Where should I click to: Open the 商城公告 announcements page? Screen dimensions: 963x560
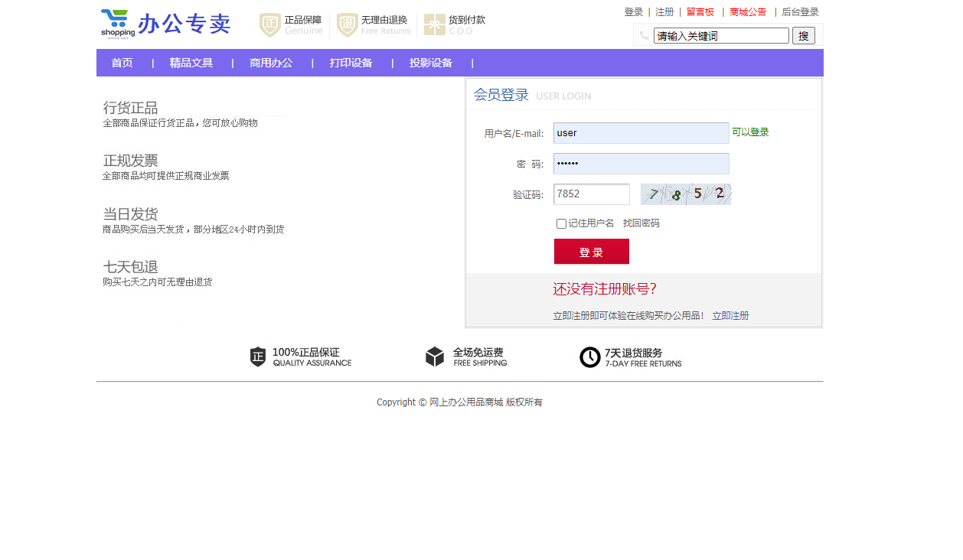point(748,11)
